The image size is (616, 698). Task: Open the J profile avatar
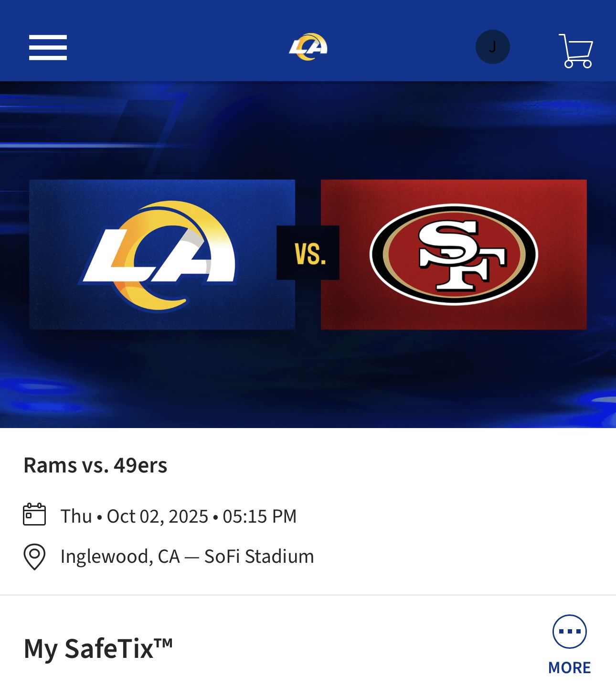[492, 47]
